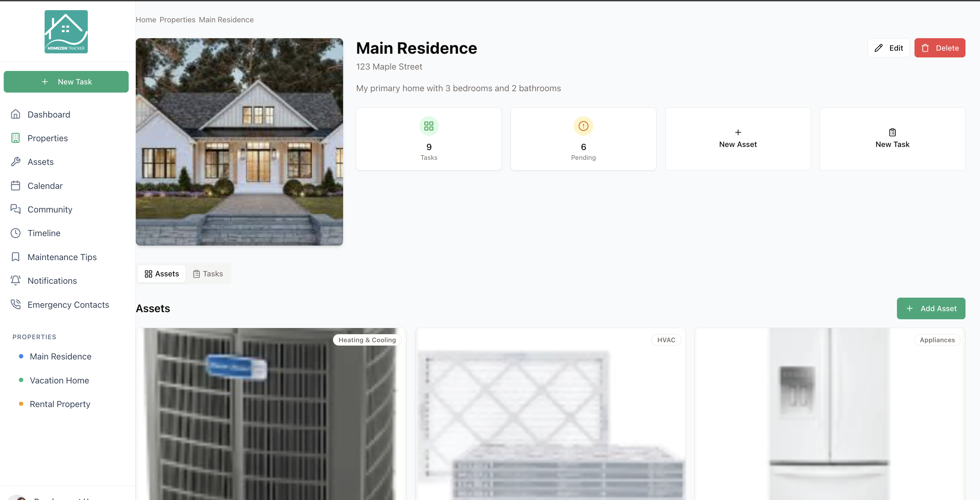View the Timeline
The width and height of the screenshot is (980, 500).
point(44,233)
